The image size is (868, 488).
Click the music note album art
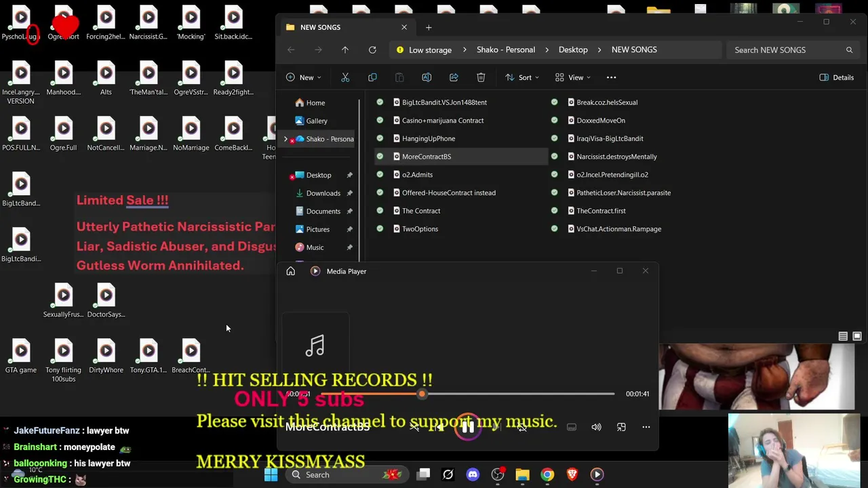pyautogui.click(x=315, y=346)
